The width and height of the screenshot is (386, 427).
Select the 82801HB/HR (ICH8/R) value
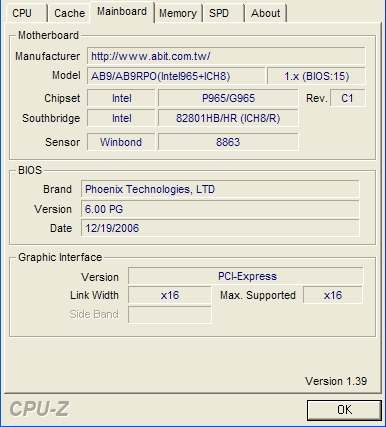(228, 118)
